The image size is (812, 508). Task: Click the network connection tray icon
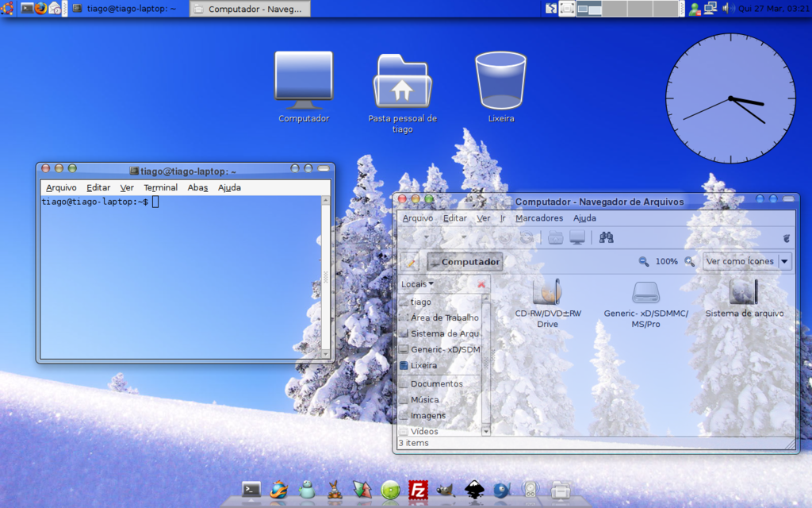(x=710, y=8)
